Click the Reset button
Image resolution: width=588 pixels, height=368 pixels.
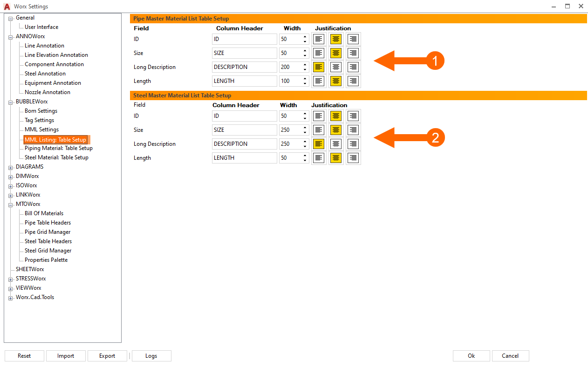tap(24, 356)
